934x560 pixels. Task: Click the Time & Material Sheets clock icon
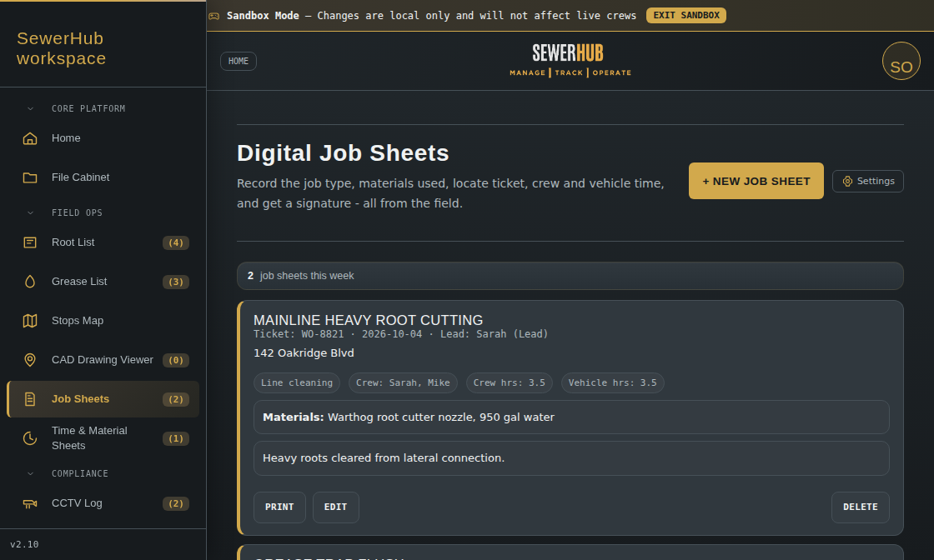tap(30, 438)
